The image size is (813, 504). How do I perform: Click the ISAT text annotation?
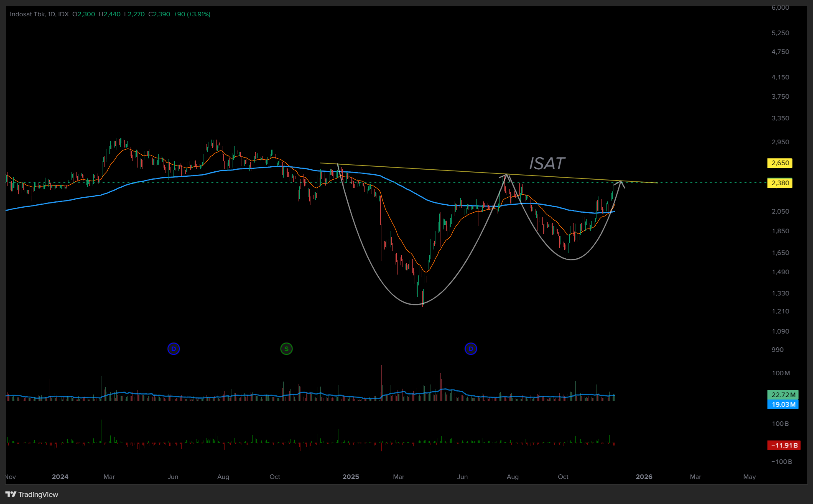547,163
